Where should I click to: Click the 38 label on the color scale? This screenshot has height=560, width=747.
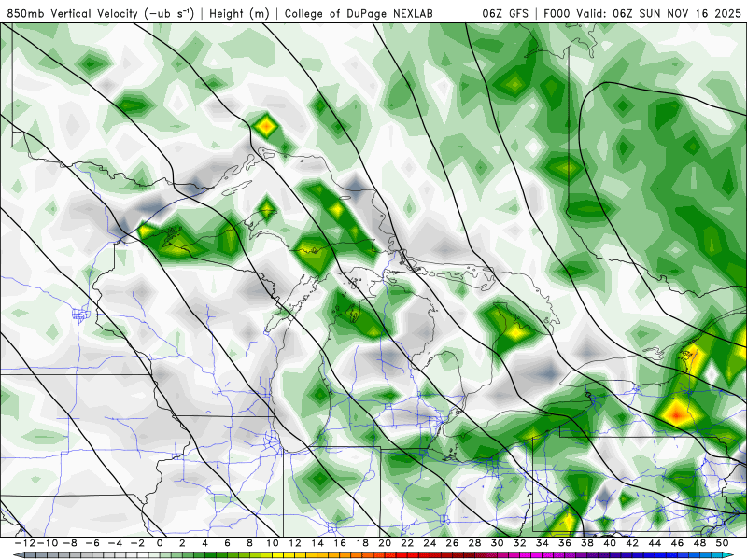point(587,543)
